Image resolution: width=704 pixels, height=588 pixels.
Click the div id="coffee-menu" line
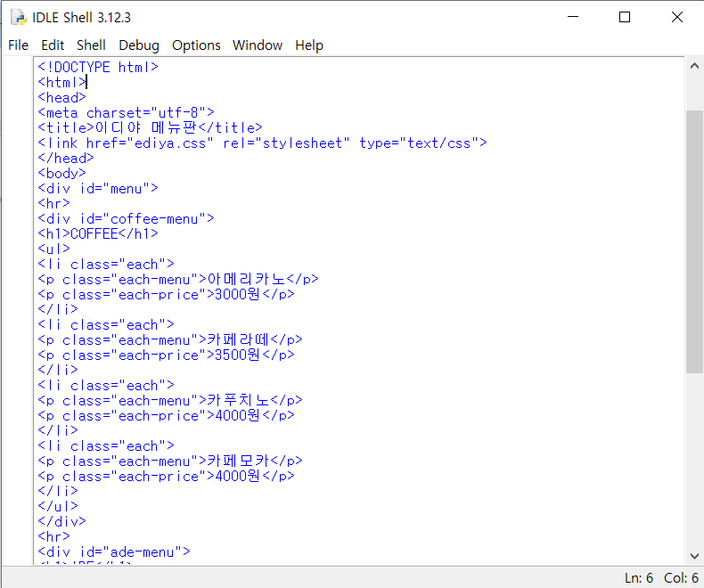coord(127,219)
